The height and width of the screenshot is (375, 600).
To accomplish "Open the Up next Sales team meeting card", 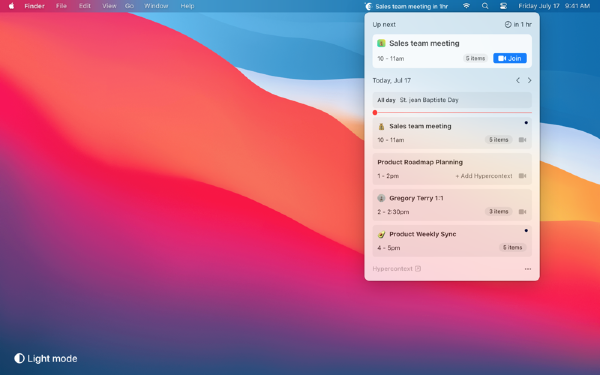I will pos(452,51).
